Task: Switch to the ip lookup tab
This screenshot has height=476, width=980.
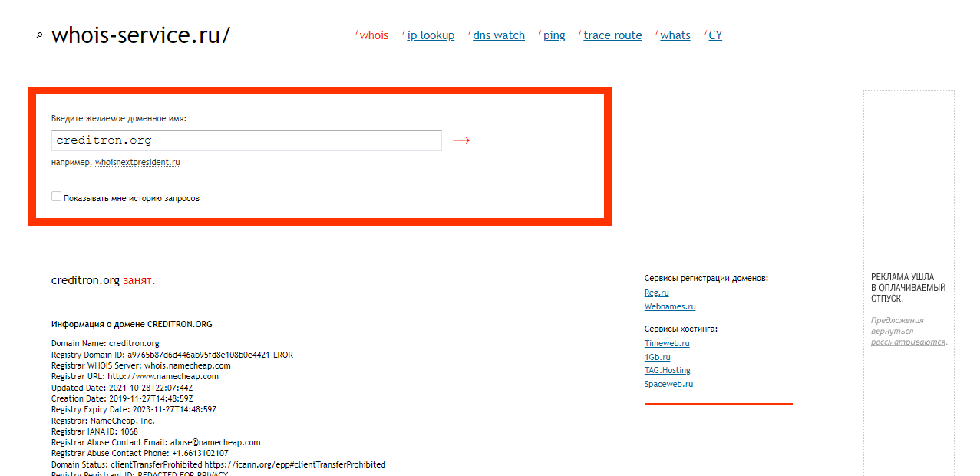Action: tap(430, 35)
